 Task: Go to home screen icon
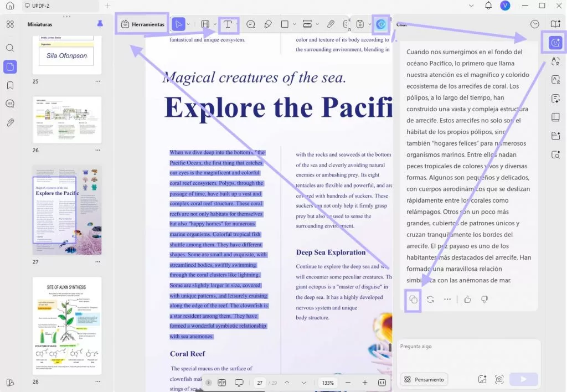[x=10, y=6]
